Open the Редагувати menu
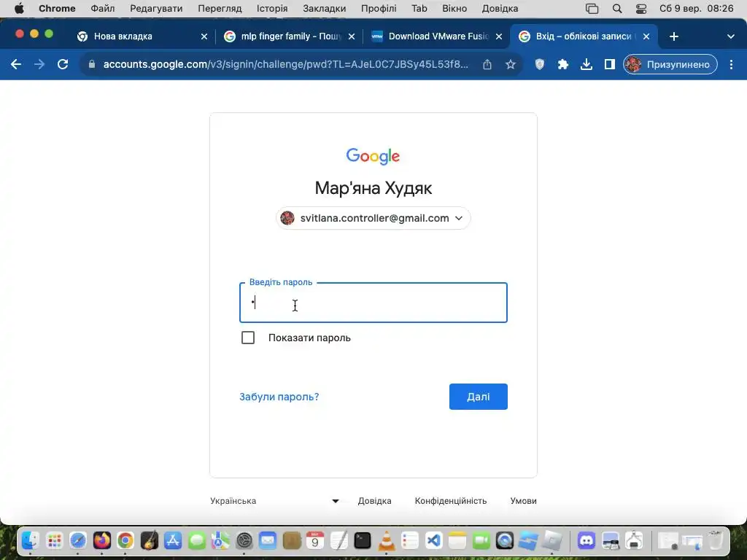The image size is (747, 560). pos(156,9)
